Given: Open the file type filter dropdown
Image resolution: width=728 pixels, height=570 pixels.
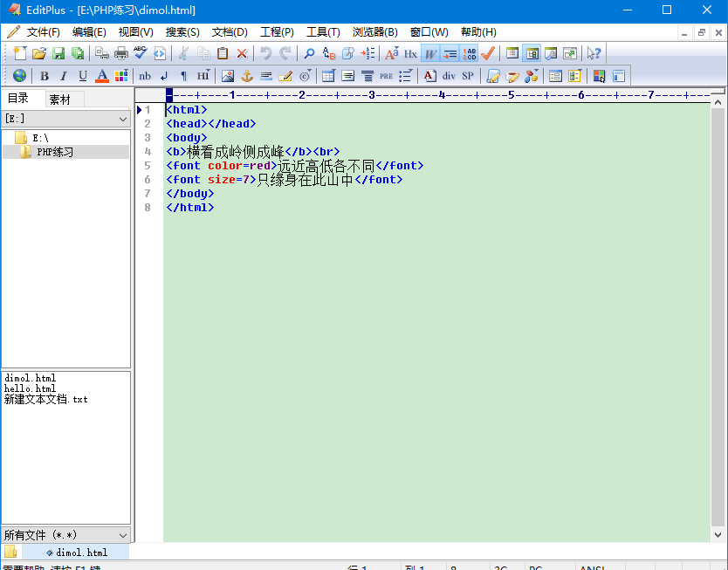Looking at the screenshot, I should tap(121, 535).
